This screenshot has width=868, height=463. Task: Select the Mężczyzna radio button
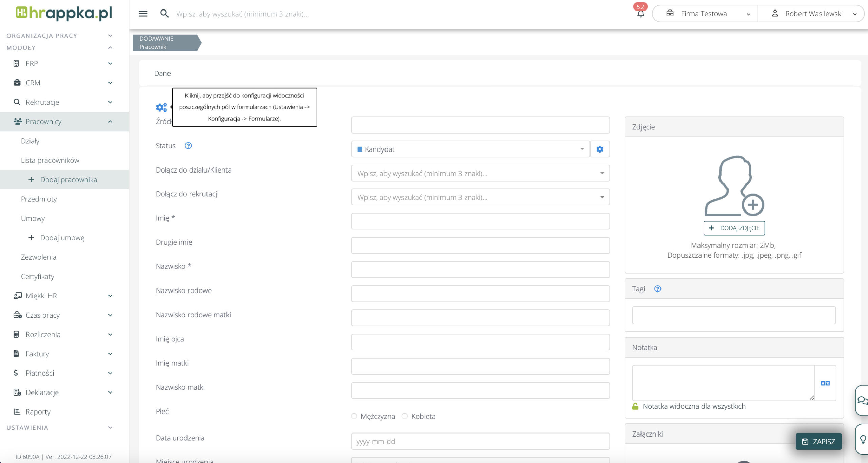pyautogui.click(x=354, y=416)
